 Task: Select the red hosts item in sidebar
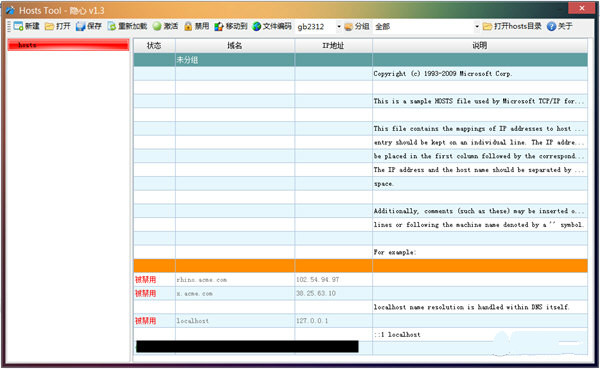[x=68, y=45]
